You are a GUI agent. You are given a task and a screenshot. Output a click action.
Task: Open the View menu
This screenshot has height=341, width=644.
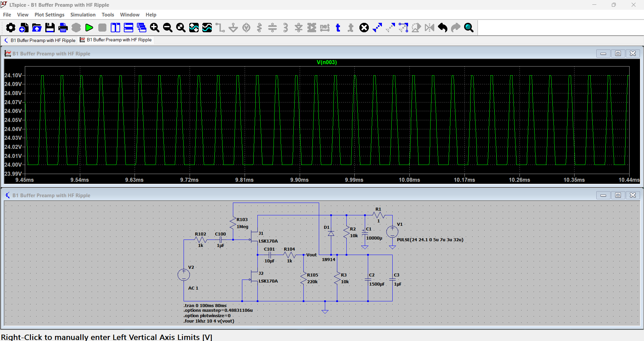pyautogui.click(x=23, y=15)
